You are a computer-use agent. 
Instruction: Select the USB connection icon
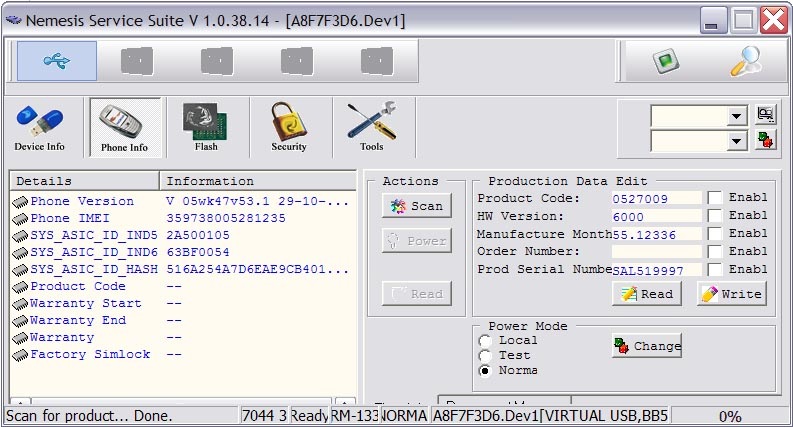pyautogui.click(x=57, y=61)
